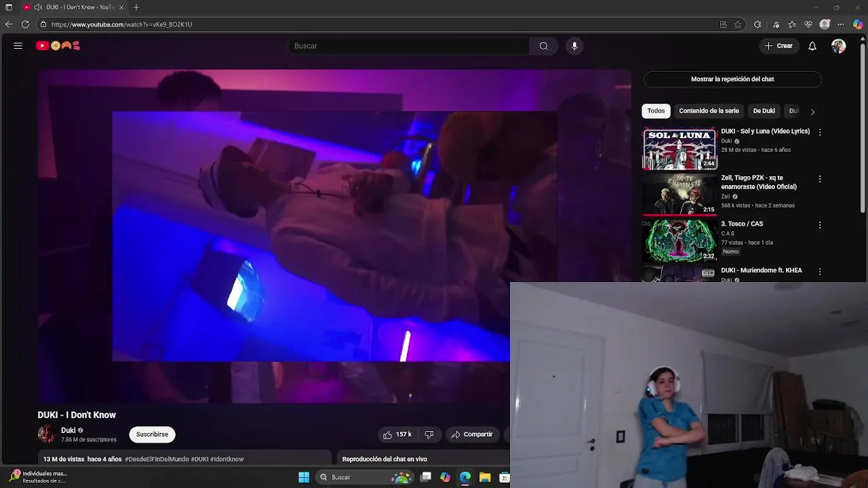Open 3. Tosco / CAS video title
The width and height of the screenshot is (868, 488).
(742, 224)
